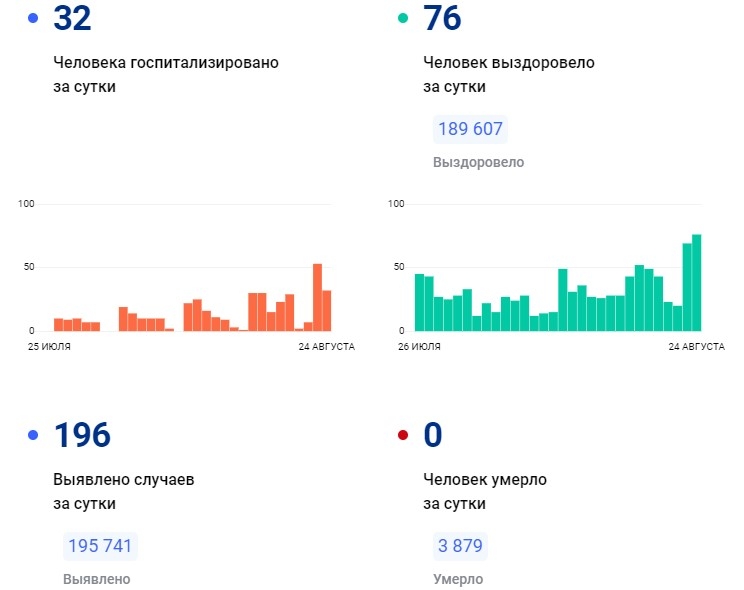The image size is (744, 590).
Task: Click the blue dot beside number 196
Action: tap(33, 435)
